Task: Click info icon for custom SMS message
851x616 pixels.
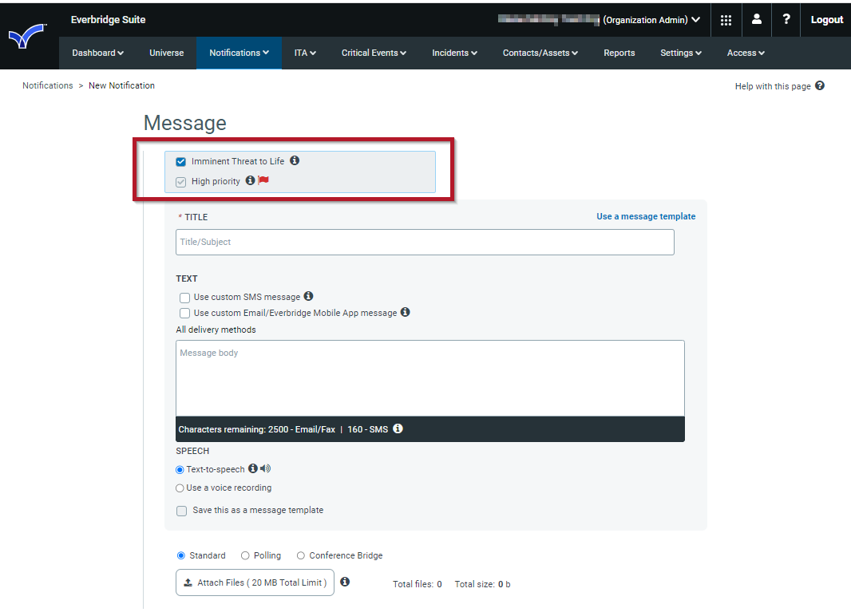Action: [308, 296]
